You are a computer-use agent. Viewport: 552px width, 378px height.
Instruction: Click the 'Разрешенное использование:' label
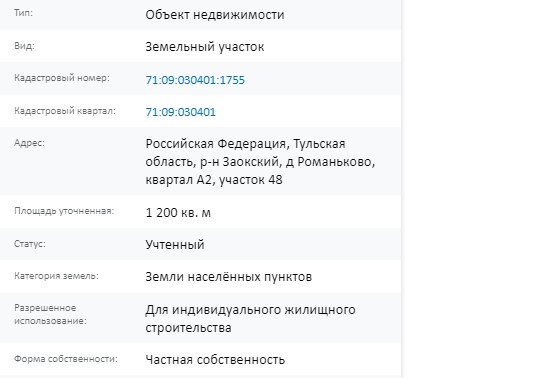coord(50,314)
